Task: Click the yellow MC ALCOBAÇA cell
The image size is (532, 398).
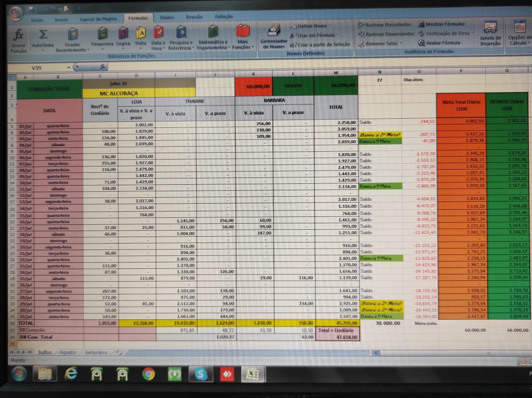Action: coord(118,94)
